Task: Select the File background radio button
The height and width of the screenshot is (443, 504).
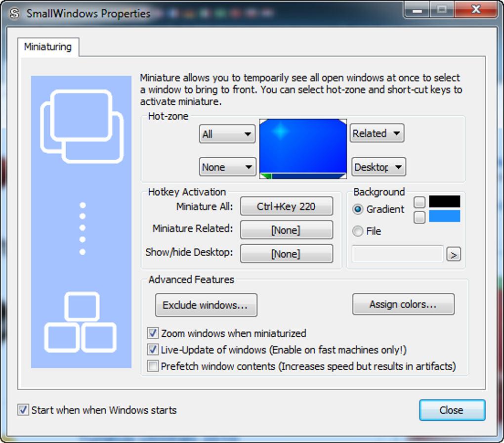Action: click(x=357, y=231)
